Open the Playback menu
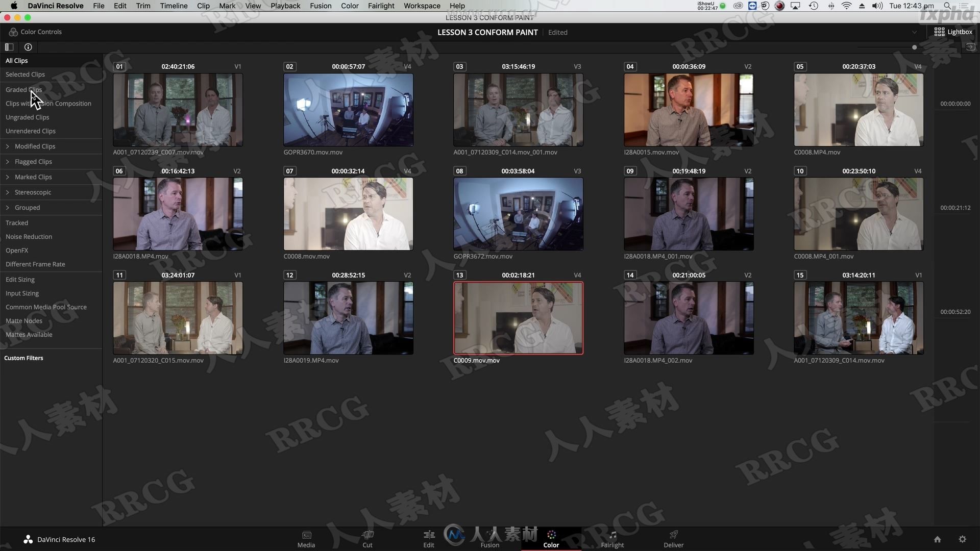Viewport: 980px width, 551px height. [285, 6]
